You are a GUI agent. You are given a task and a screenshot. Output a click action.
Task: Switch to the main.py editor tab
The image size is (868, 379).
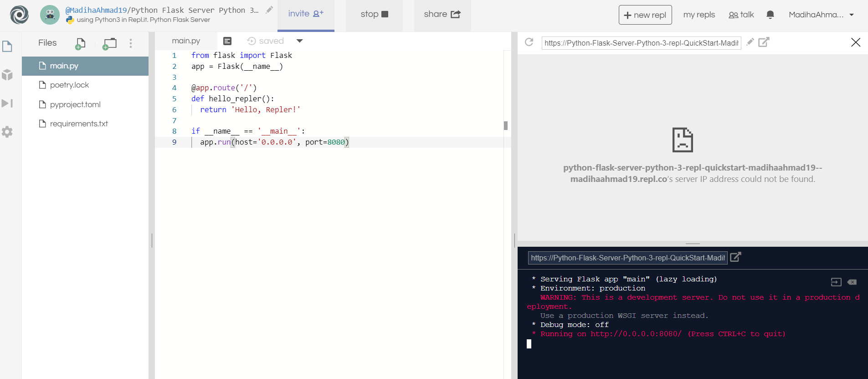pos(186,41)
